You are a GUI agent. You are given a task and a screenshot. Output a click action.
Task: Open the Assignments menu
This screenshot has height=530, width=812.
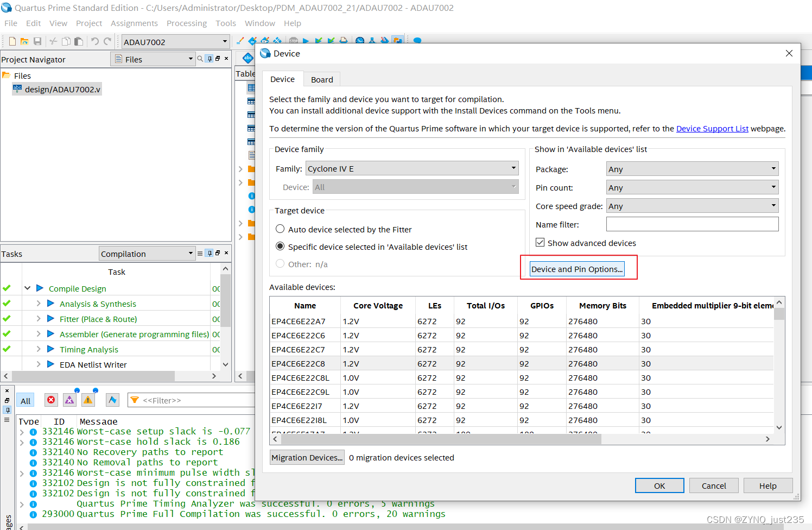point(134,23)
